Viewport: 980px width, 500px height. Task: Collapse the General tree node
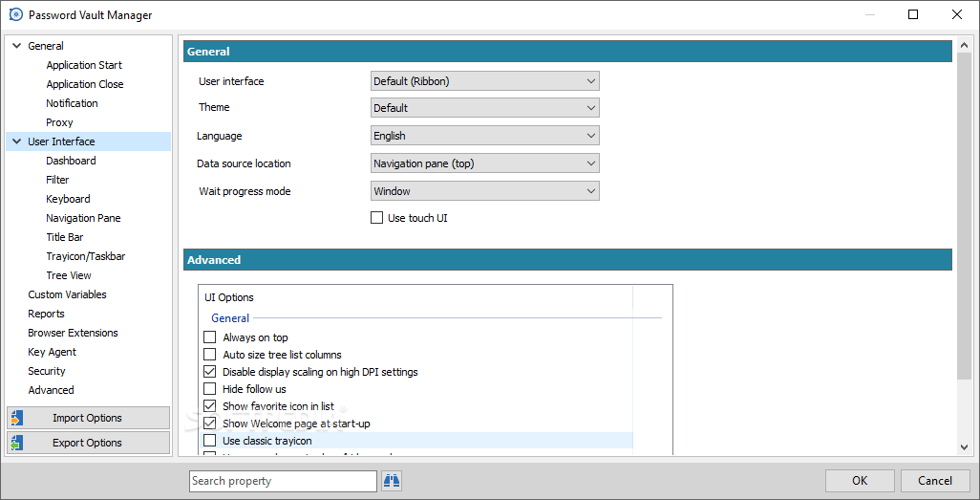(x=17, y=46)
